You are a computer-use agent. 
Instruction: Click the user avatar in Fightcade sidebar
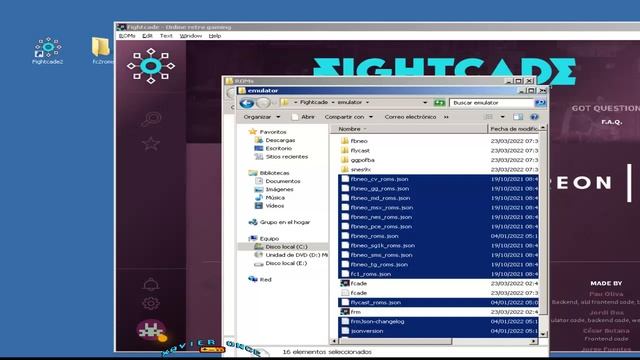click(151, 330)
